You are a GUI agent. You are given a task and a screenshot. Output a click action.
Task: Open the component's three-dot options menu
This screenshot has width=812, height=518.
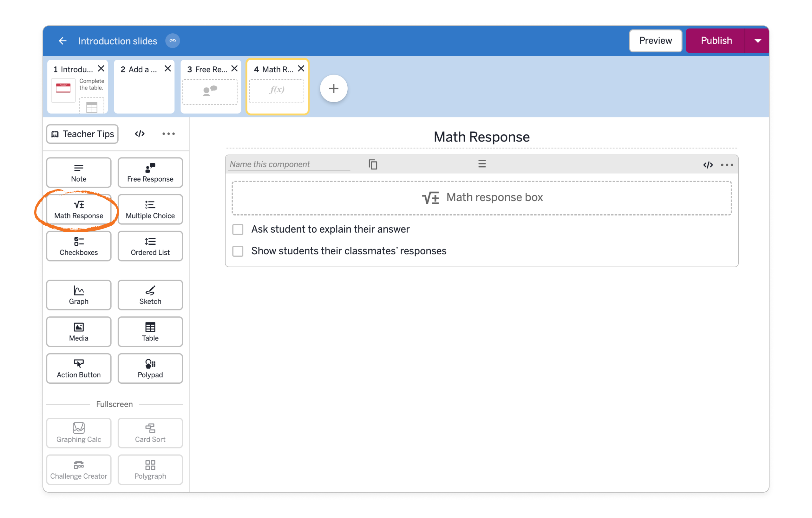pyautogui.click(x=727, y=165)
